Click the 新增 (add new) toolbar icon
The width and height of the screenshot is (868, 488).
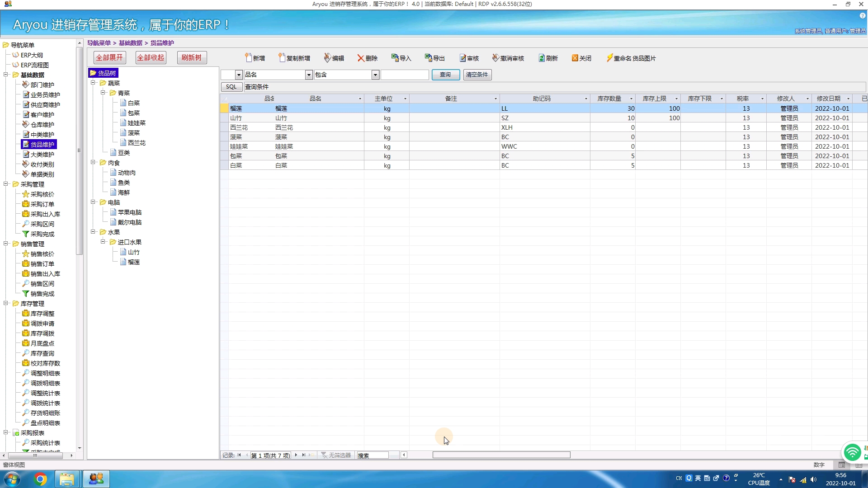pos(249,58)
